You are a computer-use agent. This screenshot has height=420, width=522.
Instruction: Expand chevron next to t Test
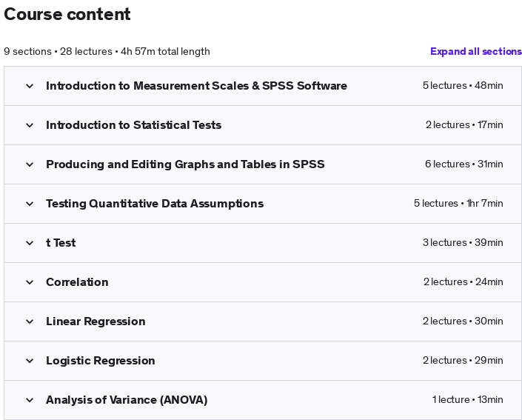30,243
